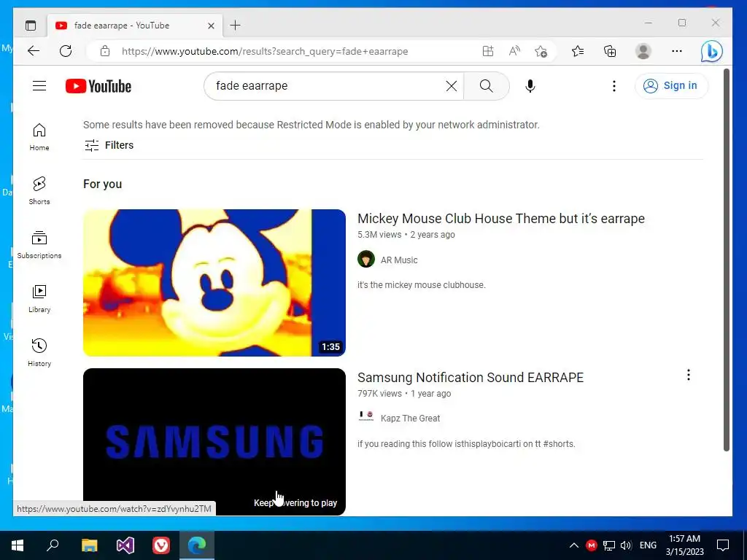Viewport: 747px width, 560px height.
Task: Open the Favorites list
Action: [x=578, y=51]
